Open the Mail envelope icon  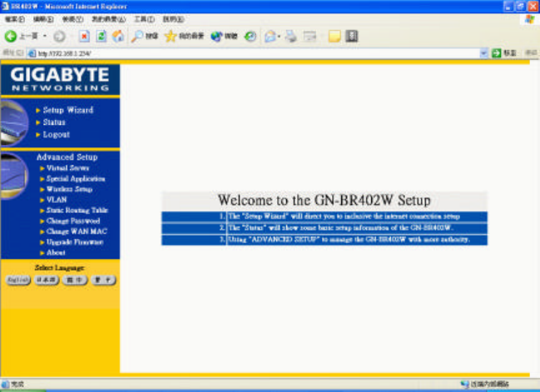[270, 36]
